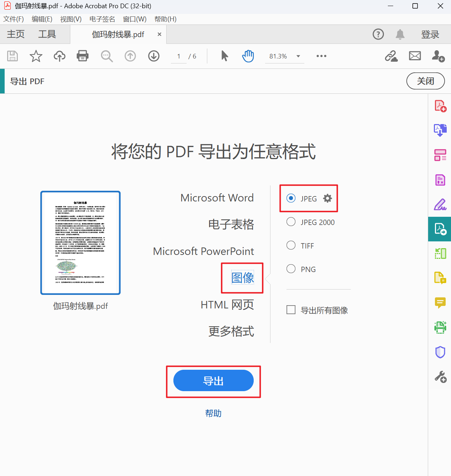Open the Create PDF tool

pos(440,106)
